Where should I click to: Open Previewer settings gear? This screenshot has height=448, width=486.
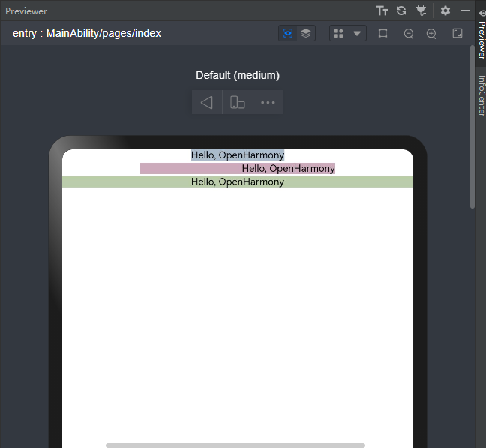click(445, 11)
